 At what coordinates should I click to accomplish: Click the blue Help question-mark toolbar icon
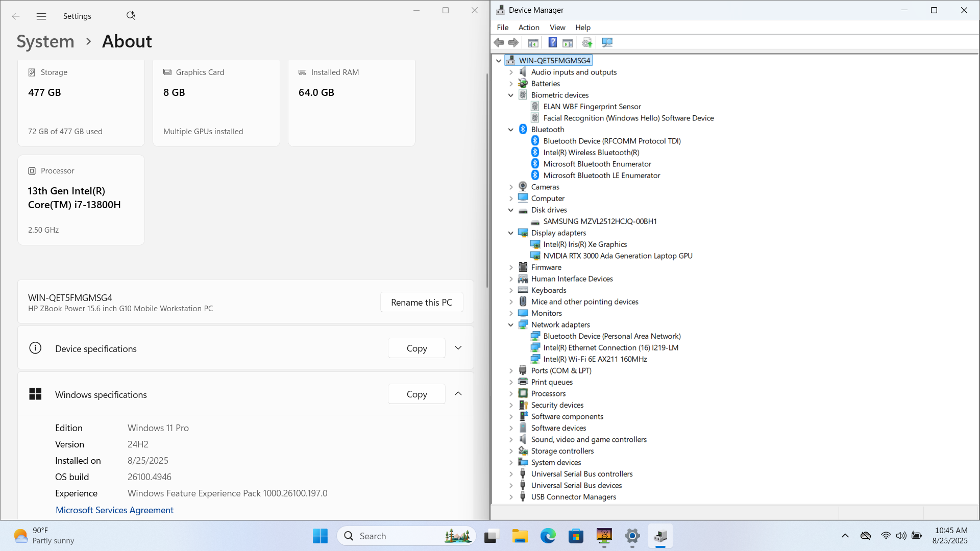552,42
